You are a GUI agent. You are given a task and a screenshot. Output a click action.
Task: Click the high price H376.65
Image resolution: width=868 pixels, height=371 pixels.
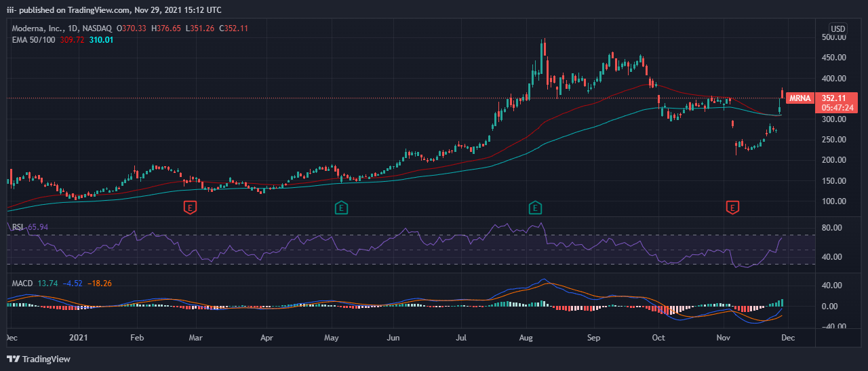(167, 28)
